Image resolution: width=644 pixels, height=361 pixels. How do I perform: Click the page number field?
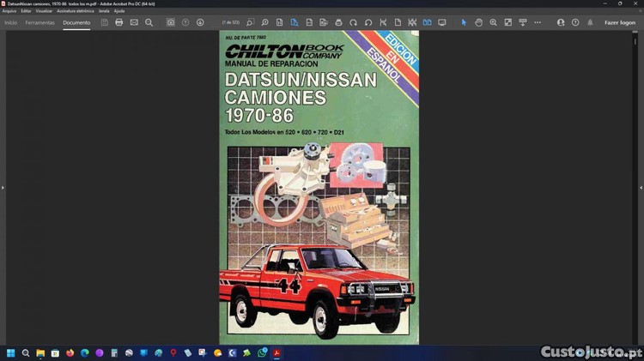pos(230,22)
